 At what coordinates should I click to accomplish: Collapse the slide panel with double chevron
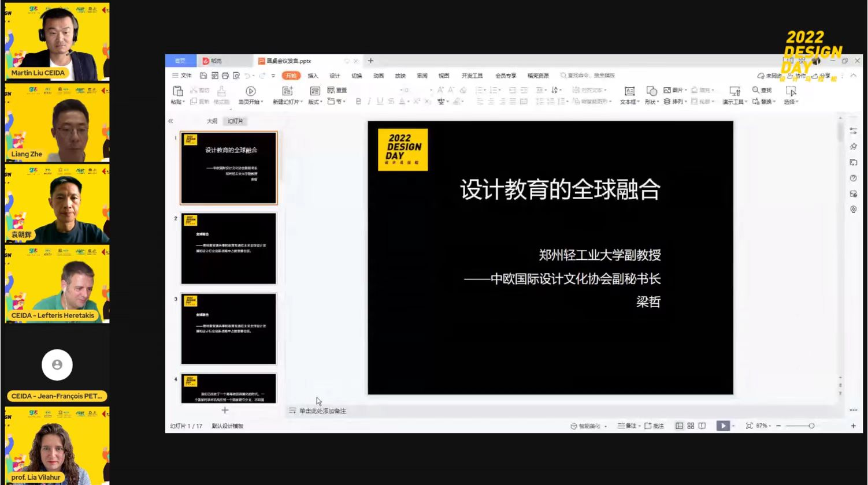(170, 121)
